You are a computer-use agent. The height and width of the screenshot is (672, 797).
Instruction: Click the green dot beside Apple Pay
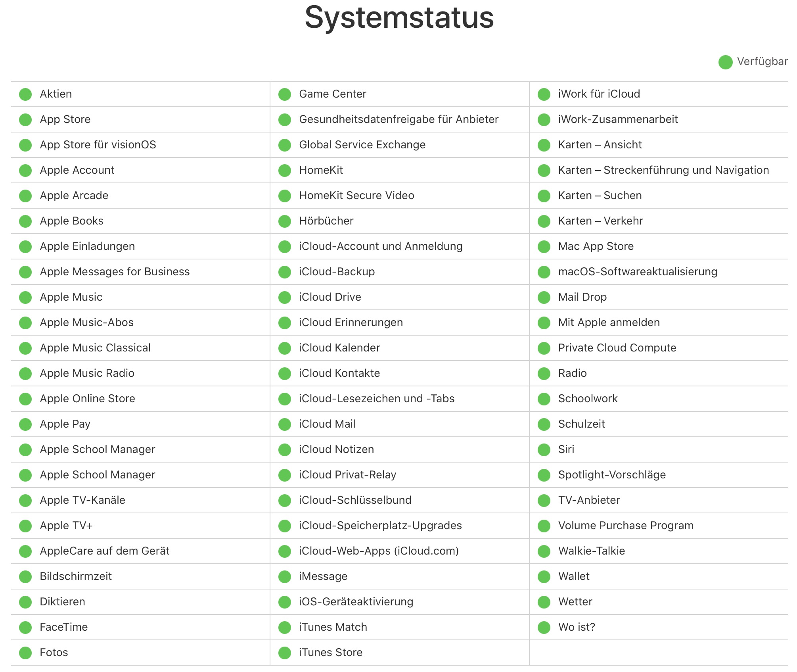[25, 424]
